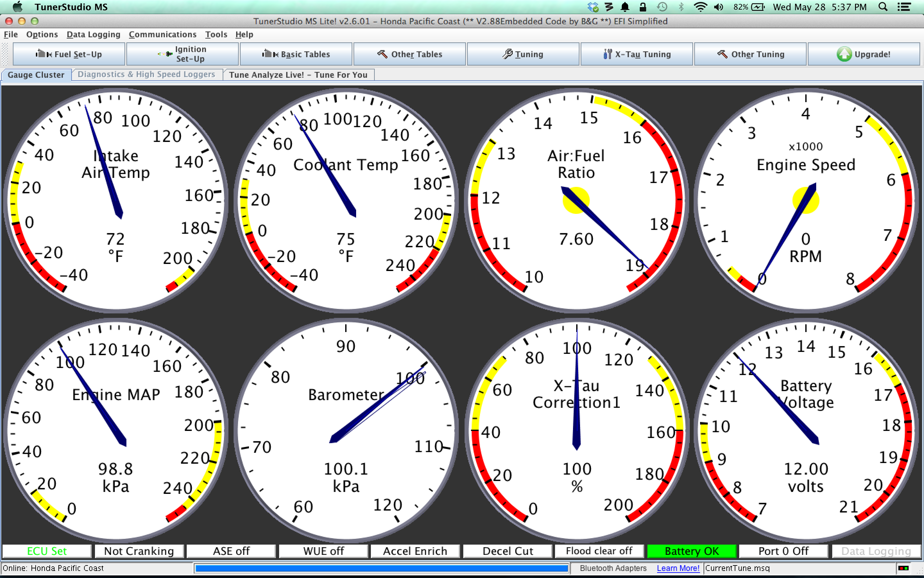Open the Learn More! link
The image size is (924, 578).
pyautogui.click(x=678, y=568)
